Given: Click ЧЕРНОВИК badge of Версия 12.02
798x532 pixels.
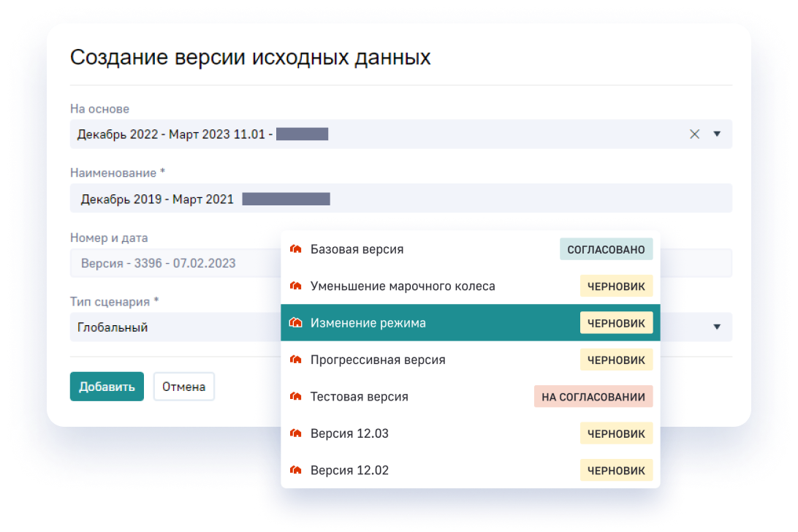Looking at the screenshot, I should pos(616,471).
